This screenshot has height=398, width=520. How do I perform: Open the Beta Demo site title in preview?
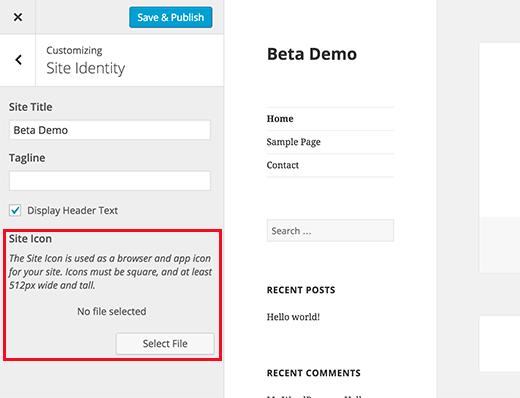(x=312, y=54)
